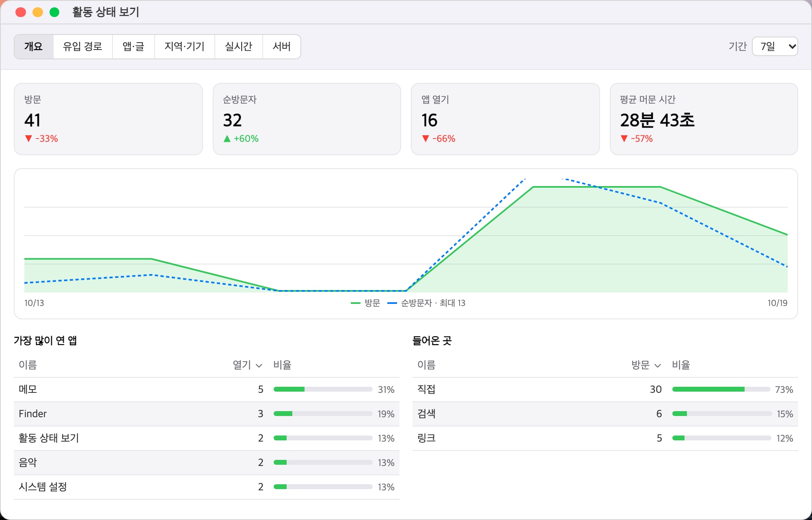This screenshot has height=520, width=812.
Task: Click the 순방문자 stat card
Action: [307, 119]
